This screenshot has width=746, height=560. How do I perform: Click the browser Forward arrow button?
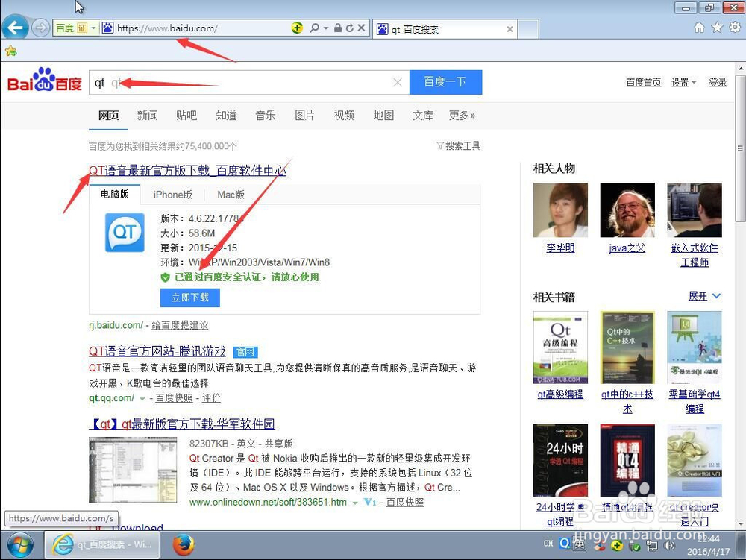(x=41, y=28)
